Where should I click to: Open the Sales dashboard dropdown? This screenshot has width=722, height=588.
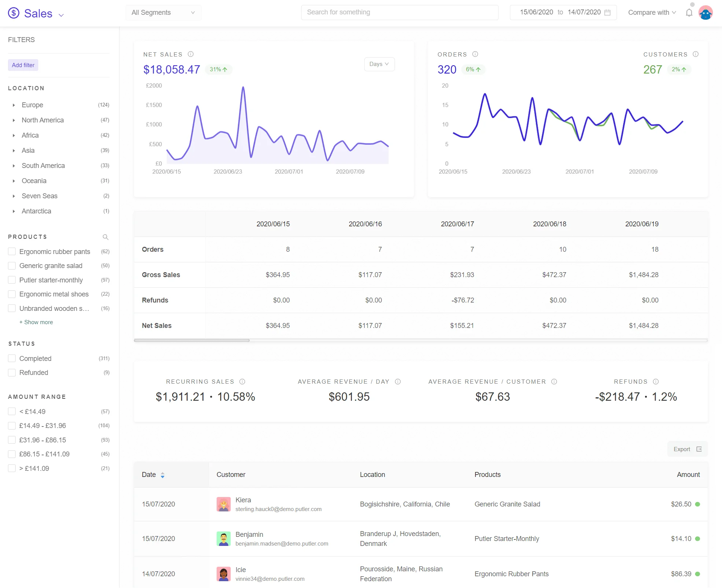pyautogui.click(x=61, y=15)
